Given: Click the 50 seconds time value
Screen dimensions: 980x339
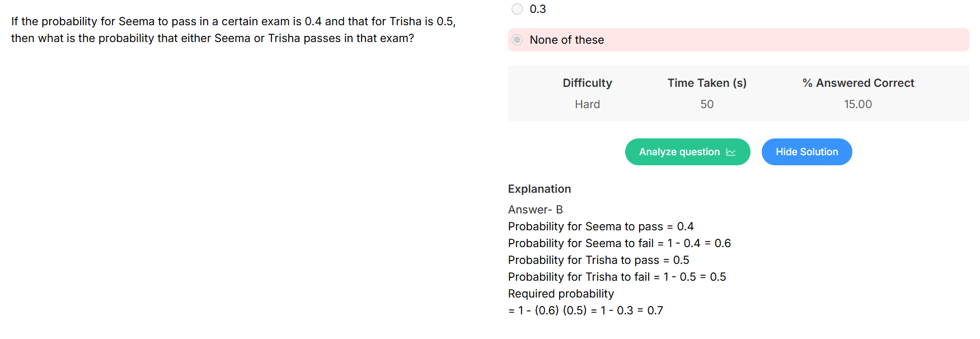Looking at the screenshot, I should pyautogui.click(x=707, y=104).
